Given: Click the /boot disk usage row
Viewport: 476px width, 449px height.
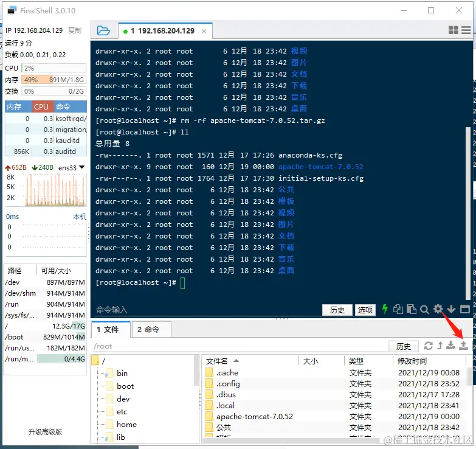Looking at the screenshot, I should pos(45,337).
